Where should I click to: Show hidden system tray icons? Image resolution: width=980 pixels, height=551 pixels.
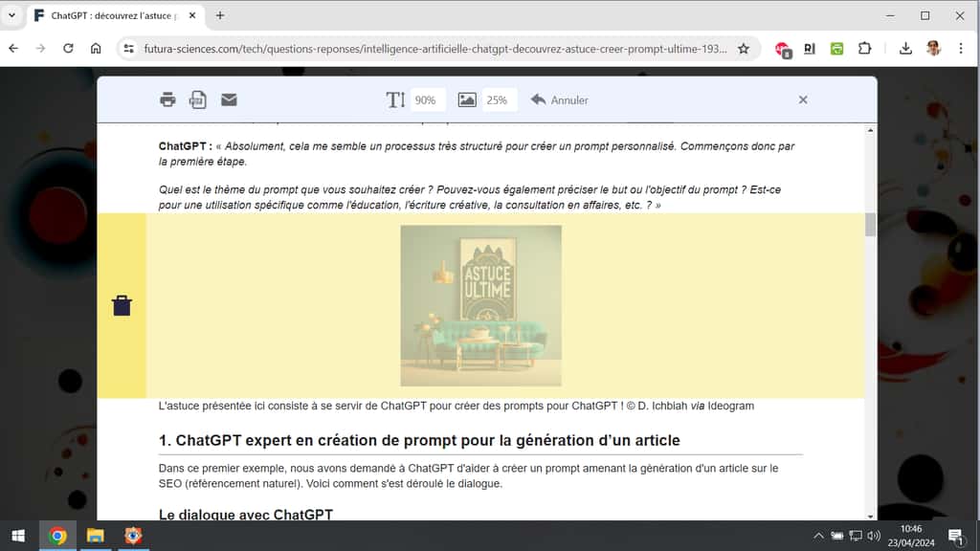click(x=818, y=536)
